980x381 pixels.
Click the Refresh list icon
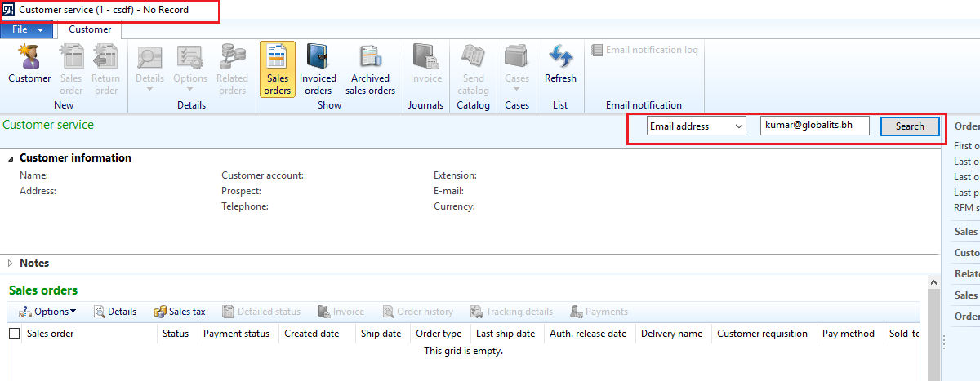pyautogui.click(x=560, y=65)
